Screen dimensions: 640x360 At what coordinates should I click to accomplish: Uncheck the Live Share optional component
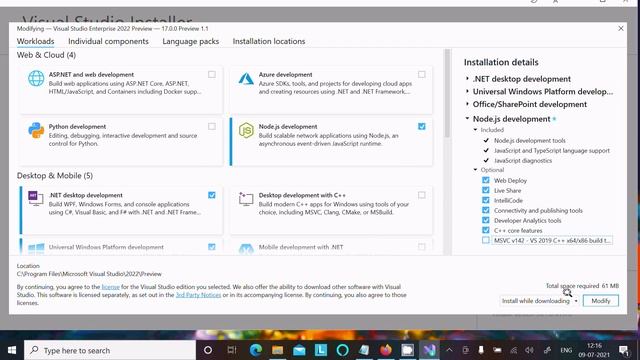(x=486, y=190)
